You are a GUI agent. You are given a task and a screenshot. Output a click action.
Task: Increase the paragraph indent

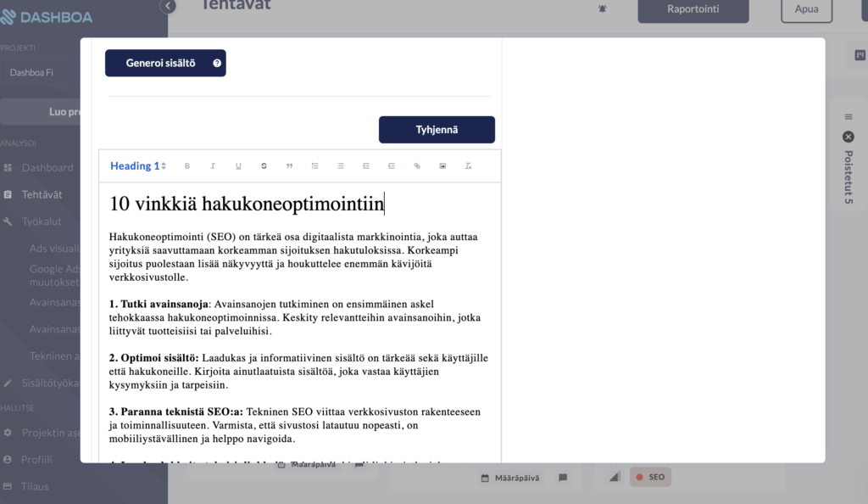point(392,165)
